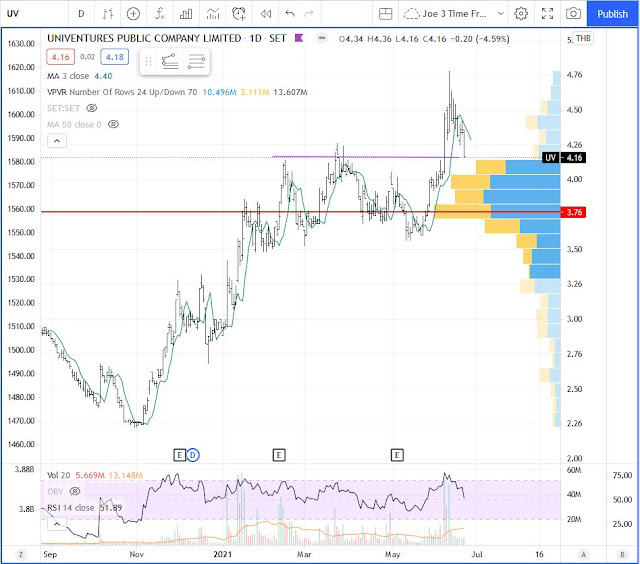640x564 pixels.
Task: Undo the last chart action
Action: pos(290,14)
